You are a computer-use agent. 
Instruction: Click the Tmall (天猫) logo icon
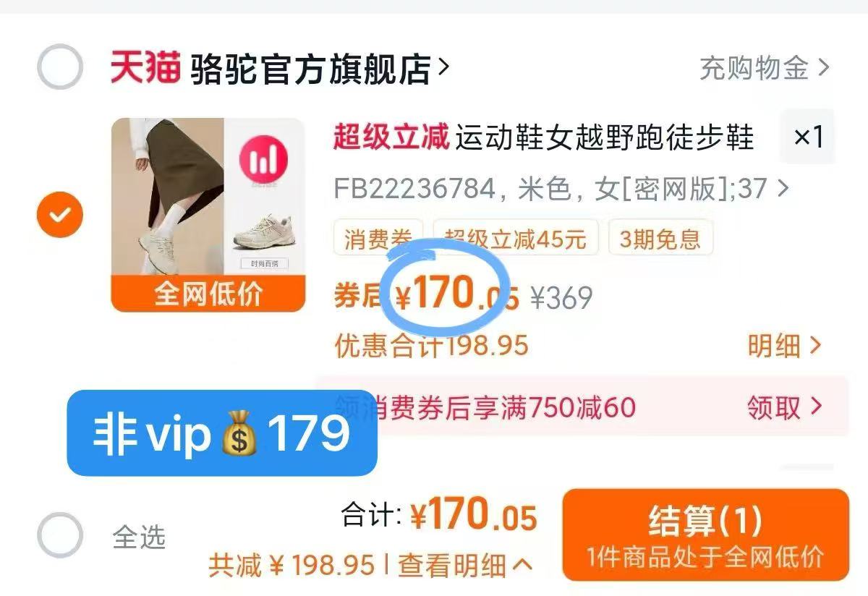(x=145, y=68)
